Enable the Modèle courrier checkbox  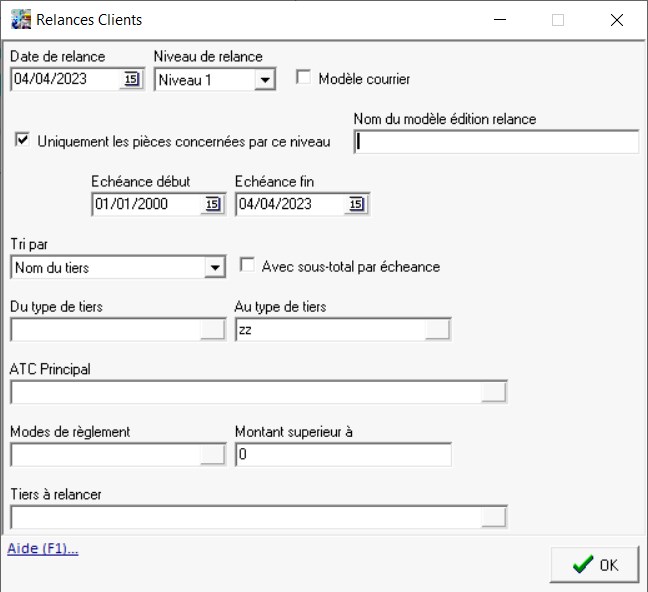click(x=304, y=78)
